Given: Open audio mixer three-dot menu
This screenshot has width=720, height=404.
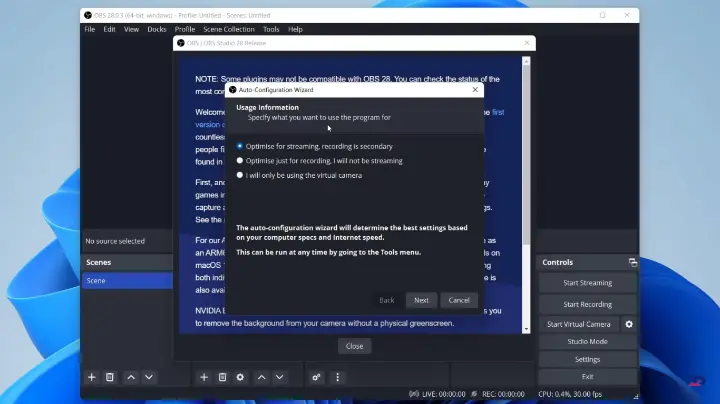Looking at the screenshot, I should (338, 377).
